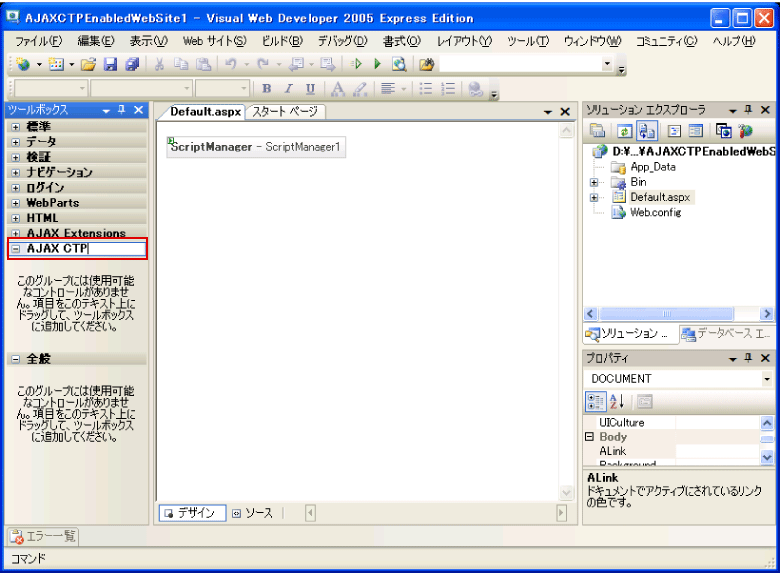Pin the ツールボックス panel with auto-hide icon
This screenshot has height=575, width=780.
[122, 109]
